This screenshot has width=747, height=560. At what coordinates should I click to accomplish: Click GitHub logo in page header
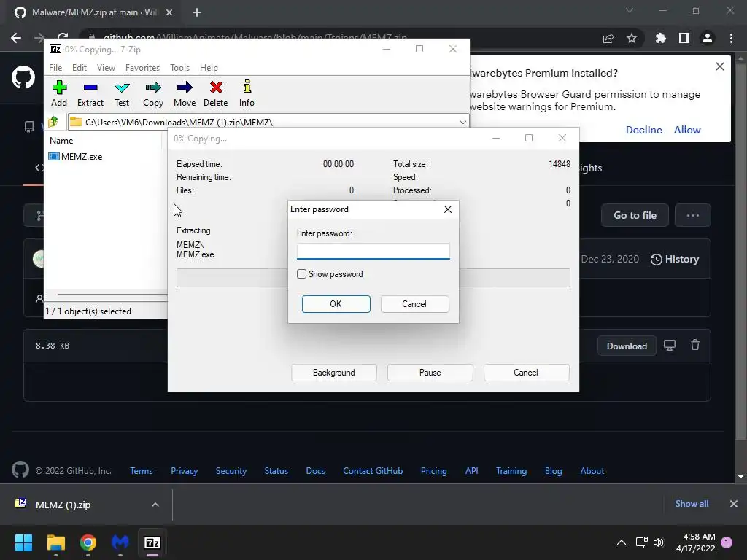click(x=23, y=77)
